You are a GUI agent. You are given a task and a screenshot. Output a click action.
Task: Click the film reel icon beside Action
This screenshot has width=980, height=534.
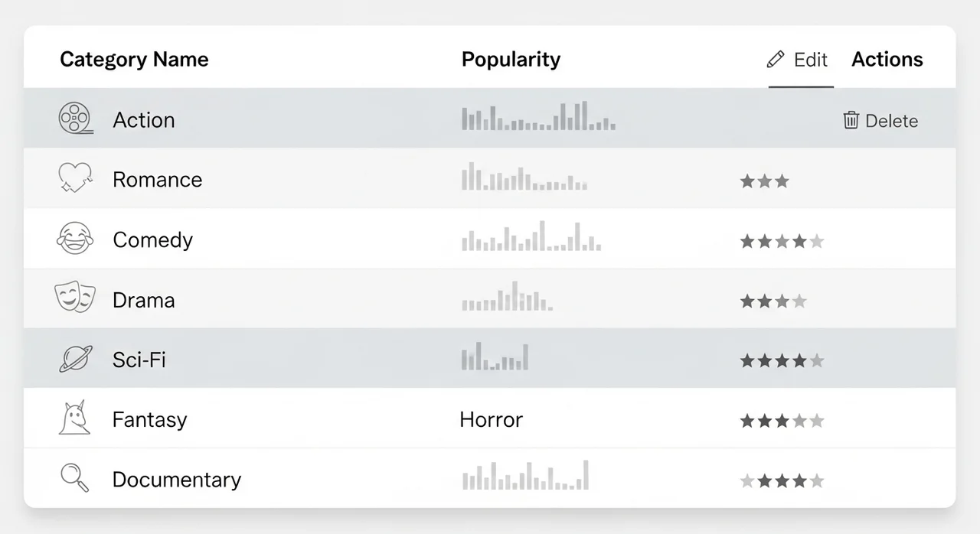click(x=75, y=119)
